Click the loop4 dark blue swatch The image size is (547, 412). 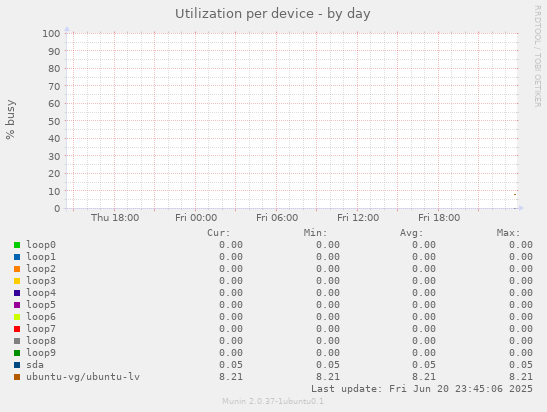tap(17, 293)
